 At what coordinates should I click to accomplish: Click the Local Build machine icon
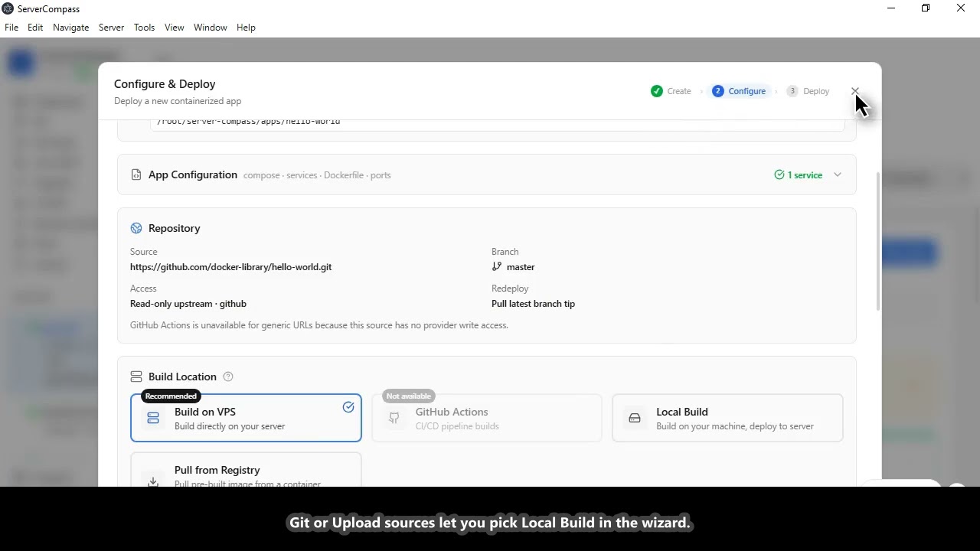(x=635, y=418)
